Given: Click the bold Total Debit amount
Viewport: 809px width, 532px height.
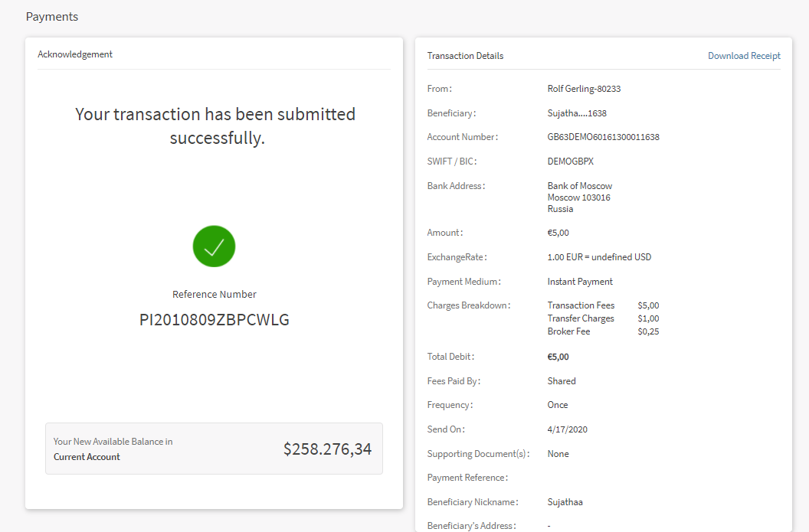Looking at the screenshot, I should point(558,357).
